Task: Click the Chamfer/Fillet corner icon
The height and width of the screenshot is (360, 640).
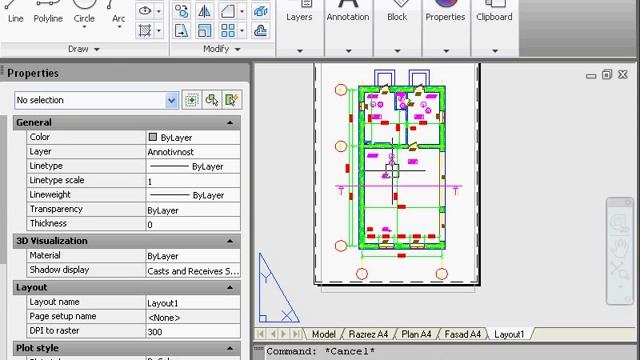Action: click(227, 11)
